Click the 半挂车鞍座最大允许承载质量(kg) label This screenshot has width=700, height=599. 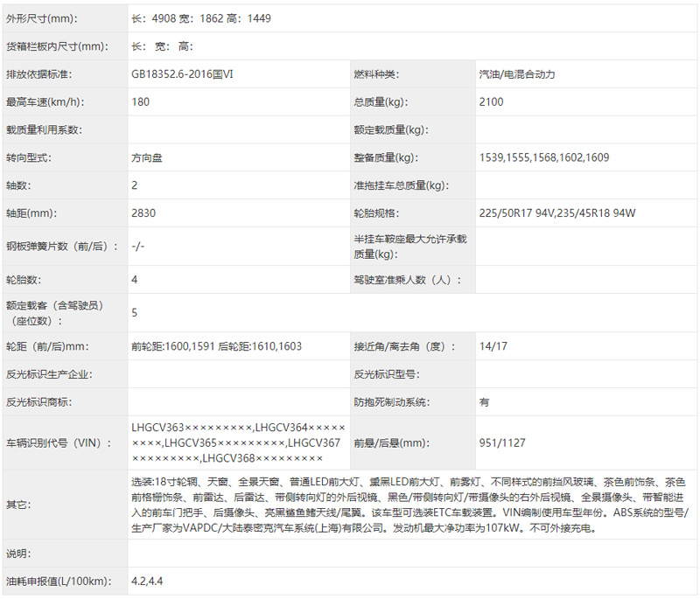410,247
